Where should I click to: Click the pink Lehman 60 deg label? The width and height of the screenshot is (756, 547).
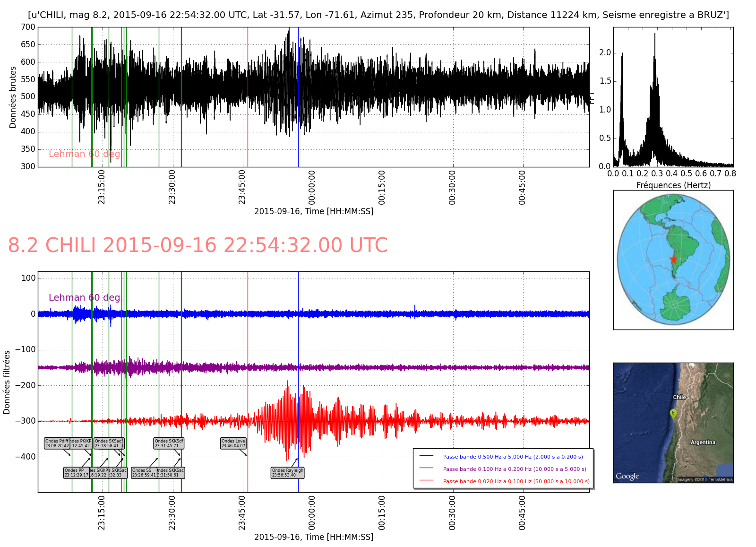coord(85,154)
